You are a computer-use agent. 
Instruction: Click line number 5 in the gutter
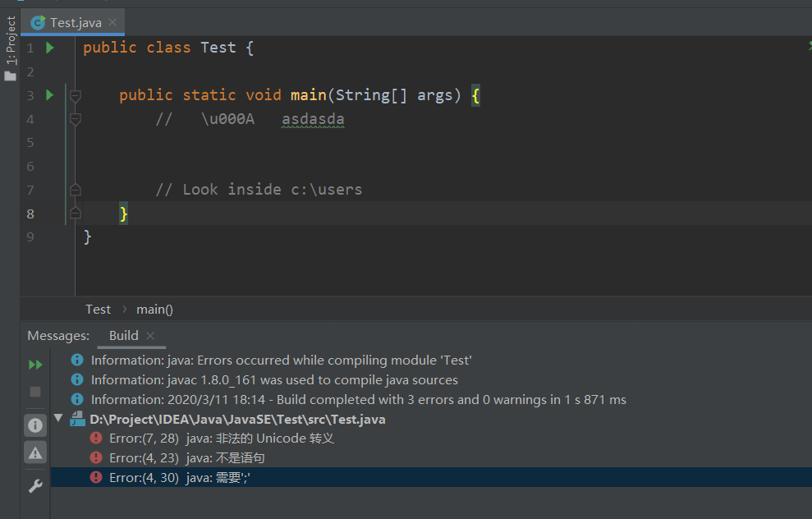(x=30, y=142)
